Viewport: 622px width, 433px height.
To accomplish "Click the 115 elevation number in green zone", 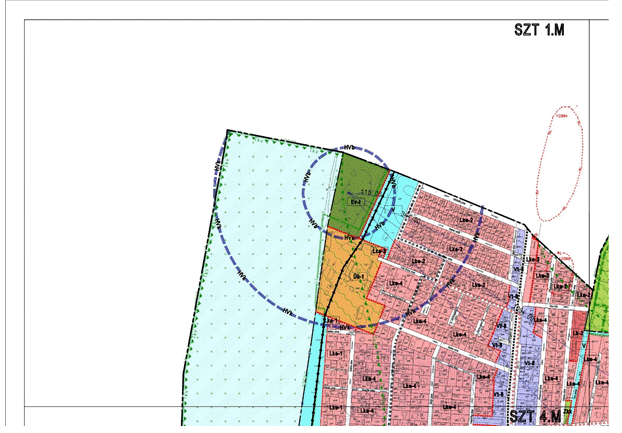I will 365,193.
